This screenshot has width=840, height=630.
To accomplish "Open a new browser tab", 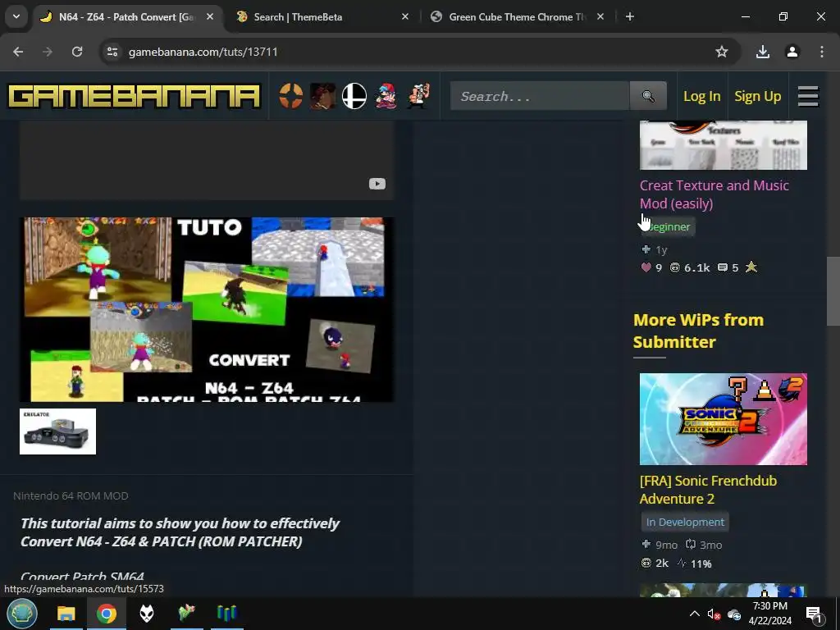I will [x=630, y=16].
